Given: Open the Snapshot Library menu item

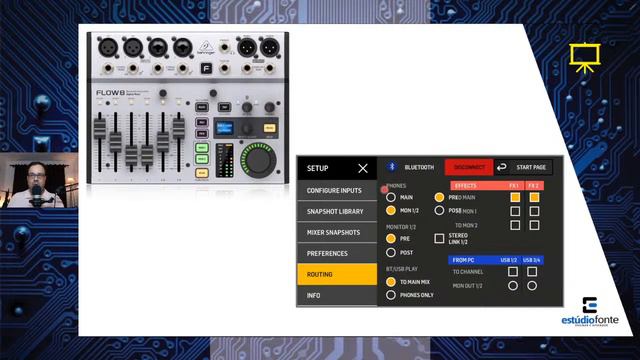Looking at the screenshot, I should pos(337,211).
